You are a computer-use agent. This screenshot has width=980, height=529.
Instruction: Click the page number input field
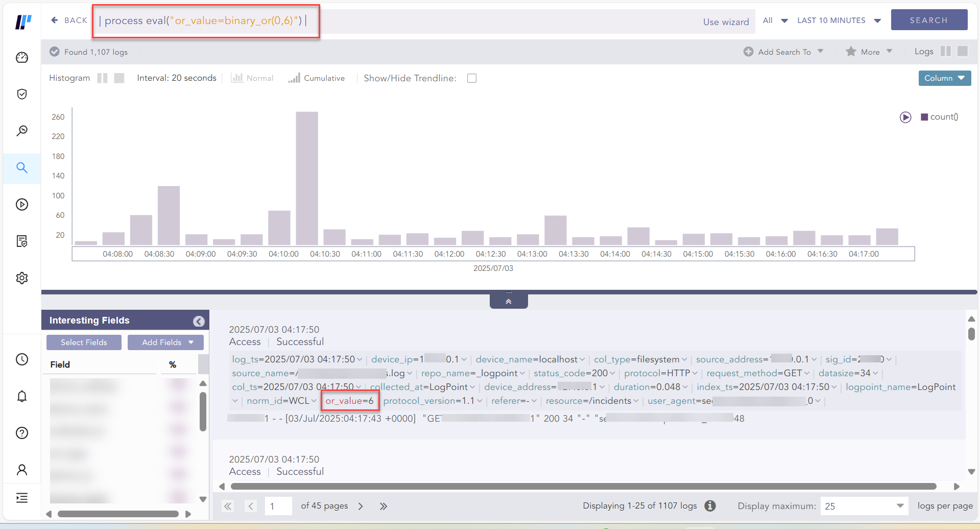(278, 506)
